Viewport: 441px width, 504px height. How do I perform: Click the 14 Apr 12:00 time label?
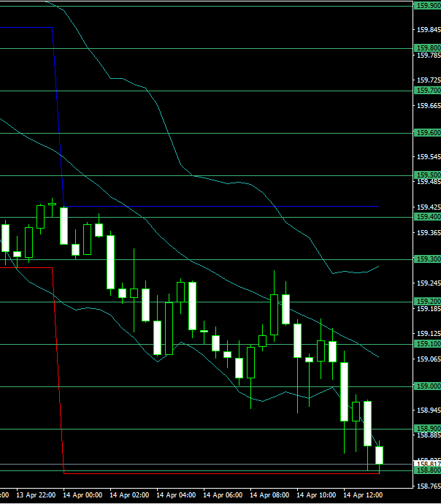364,495
